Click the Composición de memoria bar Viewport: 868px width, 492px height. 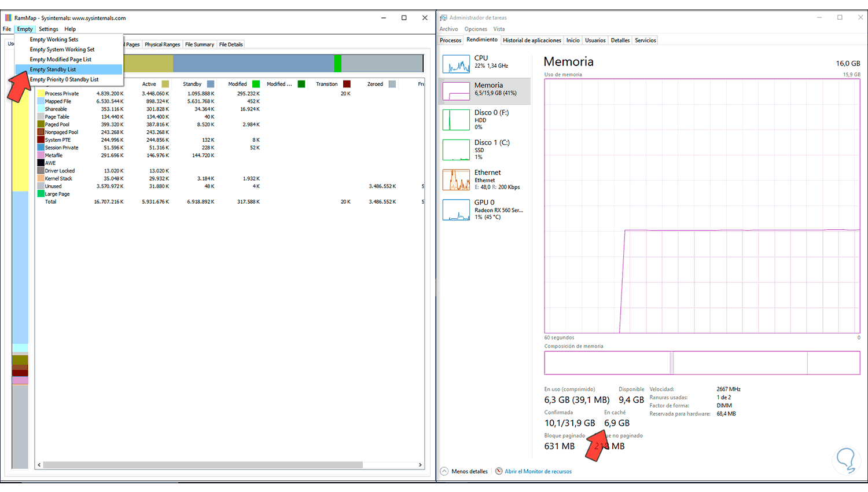[702, 363]
